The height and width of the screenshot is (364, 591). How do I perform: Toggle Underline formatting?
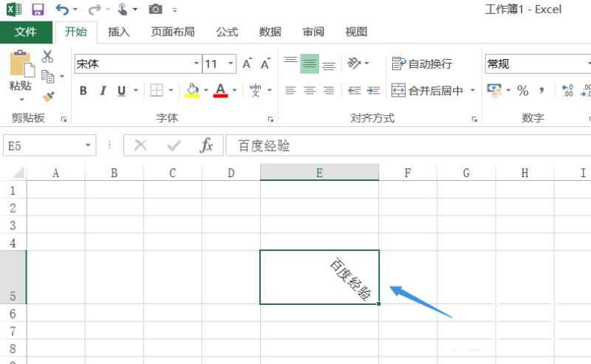pos(121,90)
